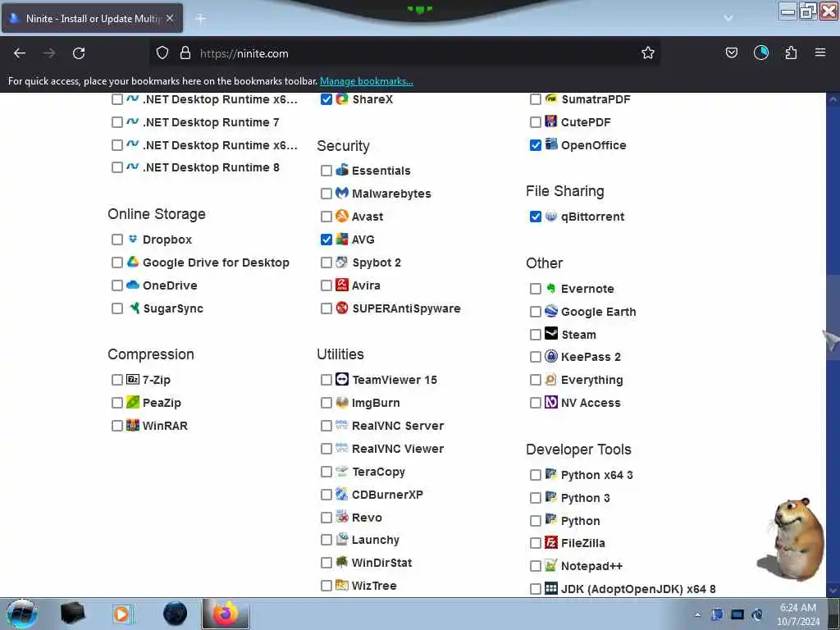Image resolution: width=840 pixels, height=630 pixels.
Task: Click the SugarSync bird icon
Action: (134, 308)
